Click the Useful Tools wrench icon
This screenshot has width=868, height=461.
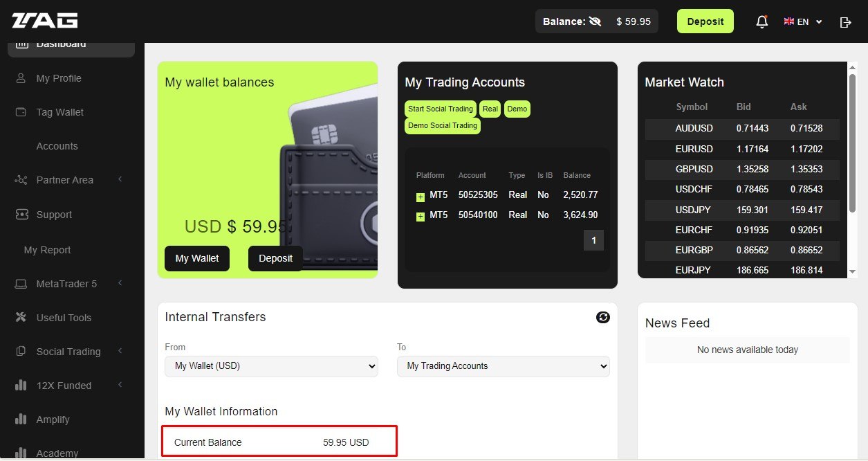point(21,318)
